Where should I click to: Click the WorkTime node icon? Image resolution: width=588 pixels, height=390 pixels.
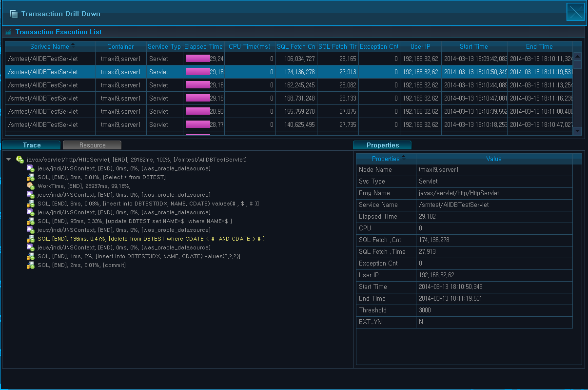[31, 186]
